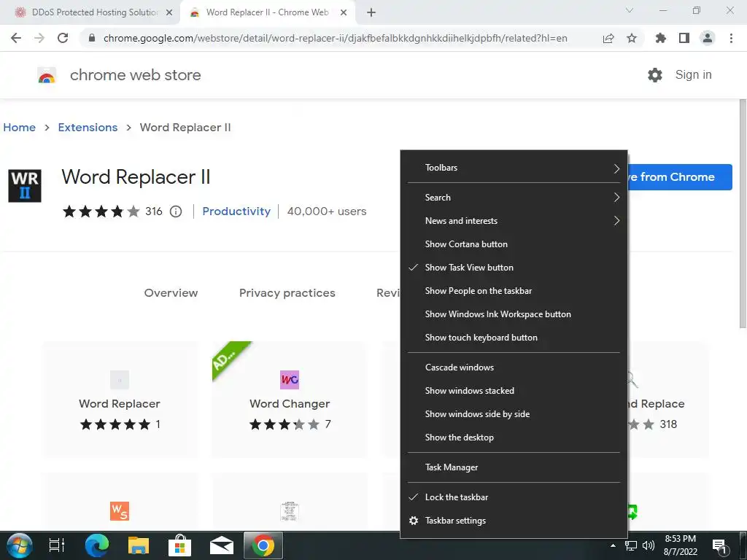This screenshot has height=560, width=747.
Task: Click the URL address bar
Action: tap(335, 38)
